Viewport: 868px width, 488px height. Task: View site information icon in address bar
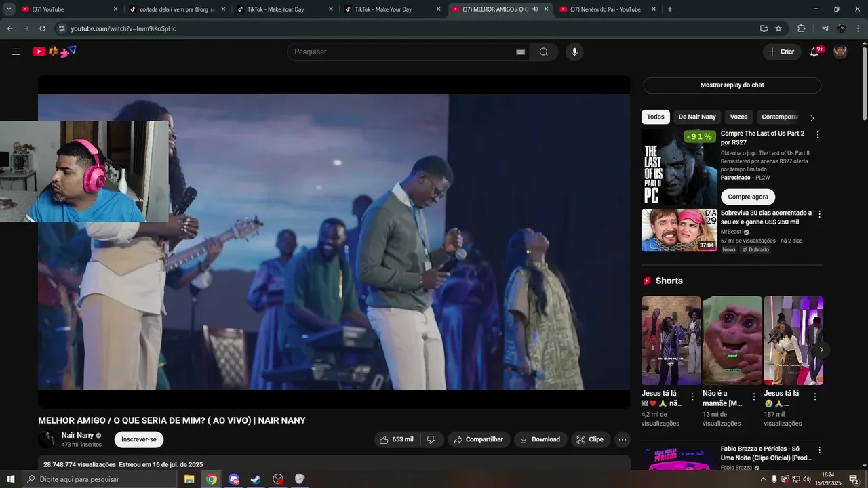point(62,28)
